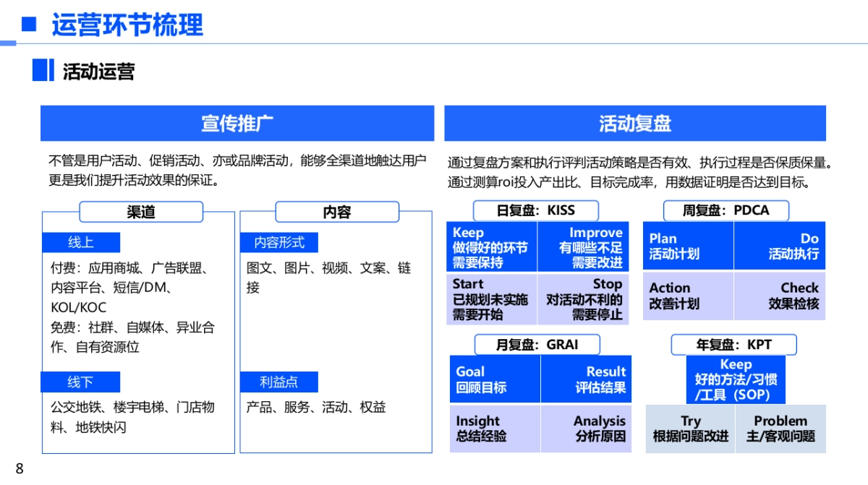
Task: Switch to the 宣传推广 section
Action: (x=237, y=123)
